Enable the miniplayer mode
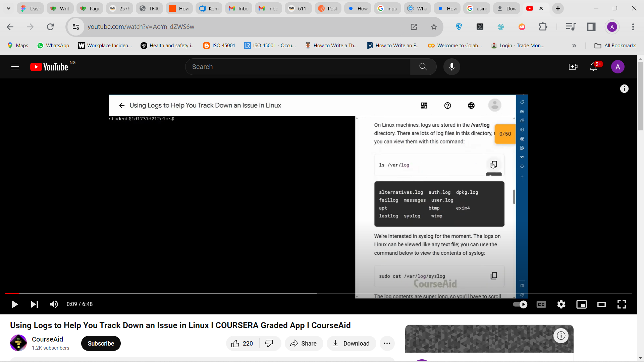This screenshot has width=644, height=362. coord(581,304)
